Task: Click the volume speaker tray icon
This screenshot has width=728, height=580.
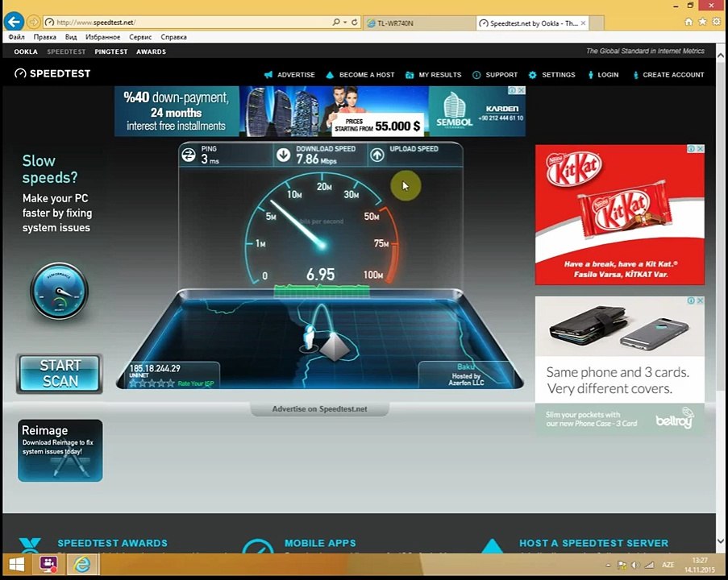Action: [x=635, y=565]
